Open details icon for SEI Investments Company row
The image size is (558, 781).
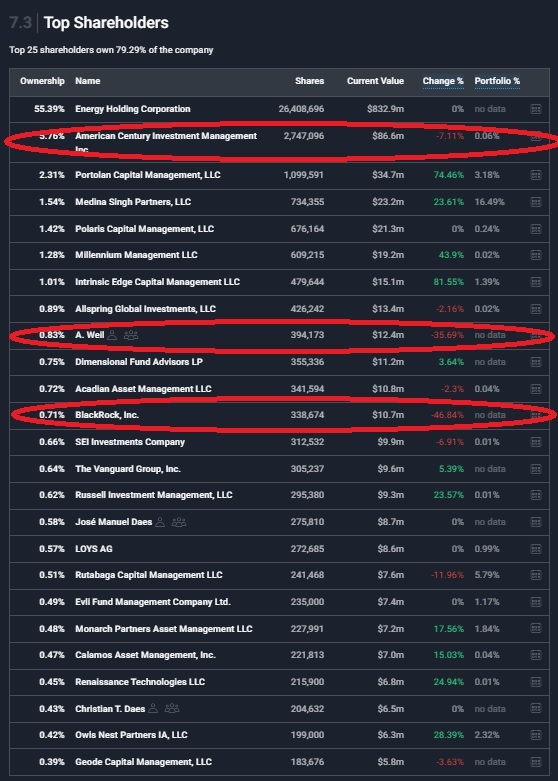(x=536, y=442)
